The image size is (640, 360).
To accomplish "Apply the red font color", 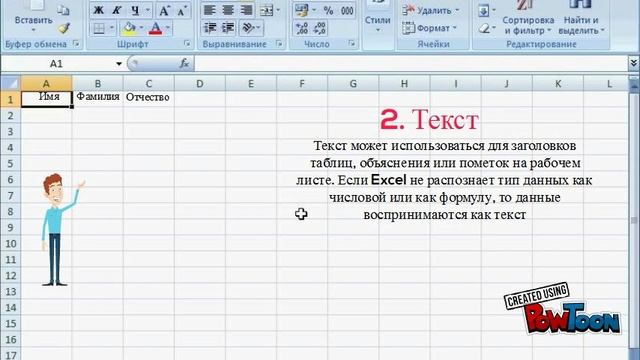I will pyautogui.click(x=156, y=28).
